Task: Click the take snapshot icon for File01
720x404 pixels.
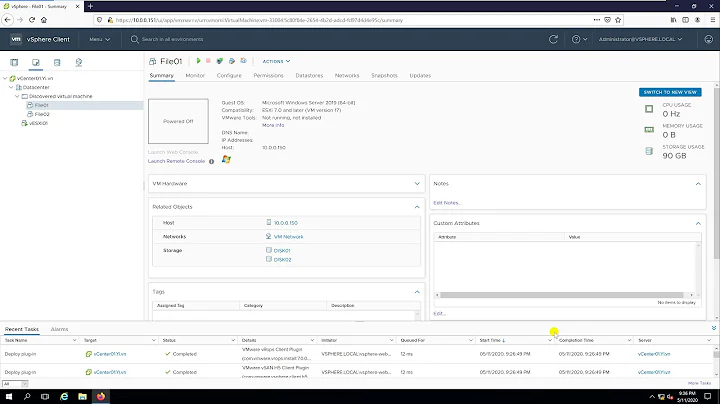Action: point(243,61)
